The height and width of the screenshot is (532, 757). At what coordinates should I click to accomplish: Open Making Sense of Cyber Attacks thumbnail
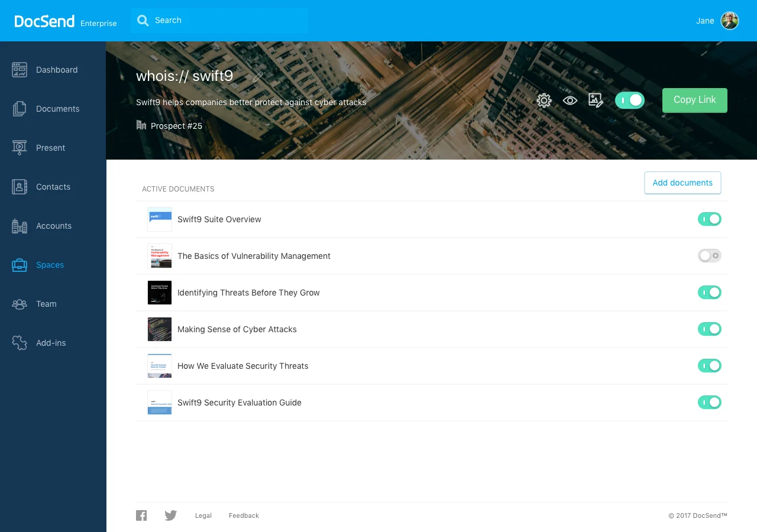pyautogui.click(x=160, y=329)
